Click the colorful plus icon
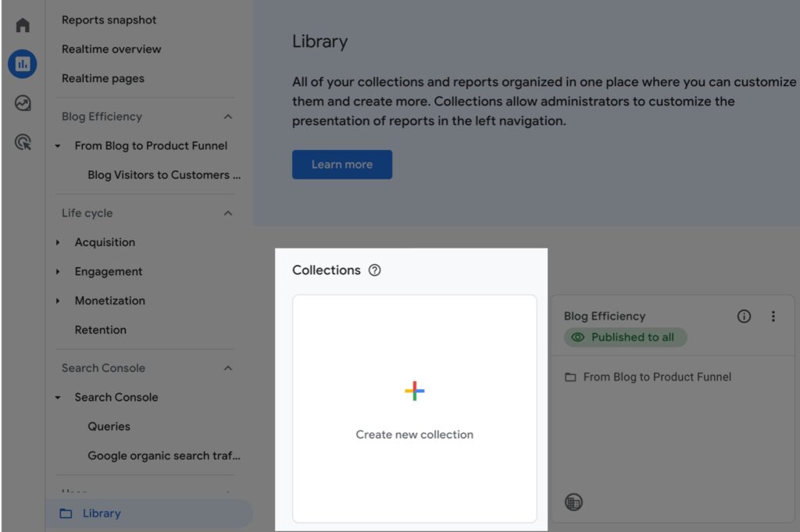The width and height of the screenshot is (800, 532). (414, 391)
